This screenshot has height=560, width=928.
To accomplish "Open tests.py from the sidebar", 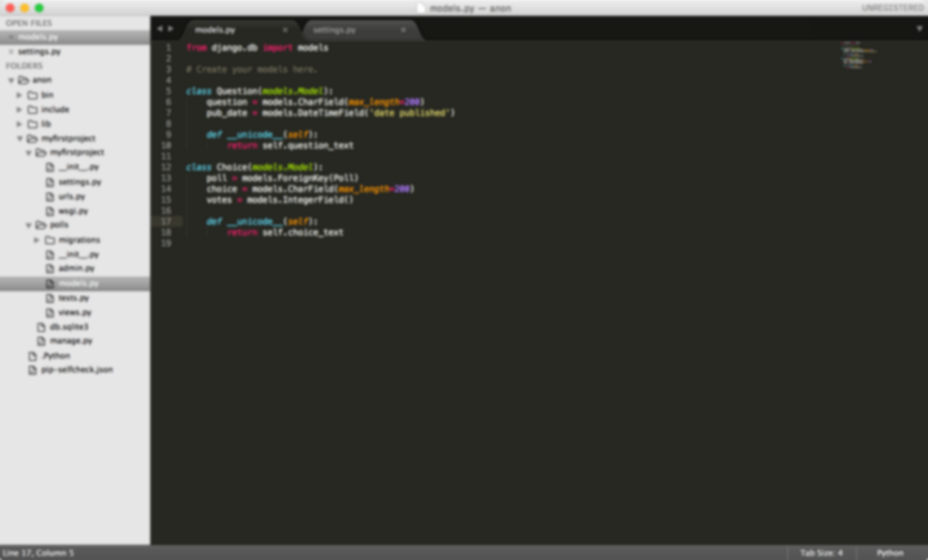I will [x=74, y=298].
